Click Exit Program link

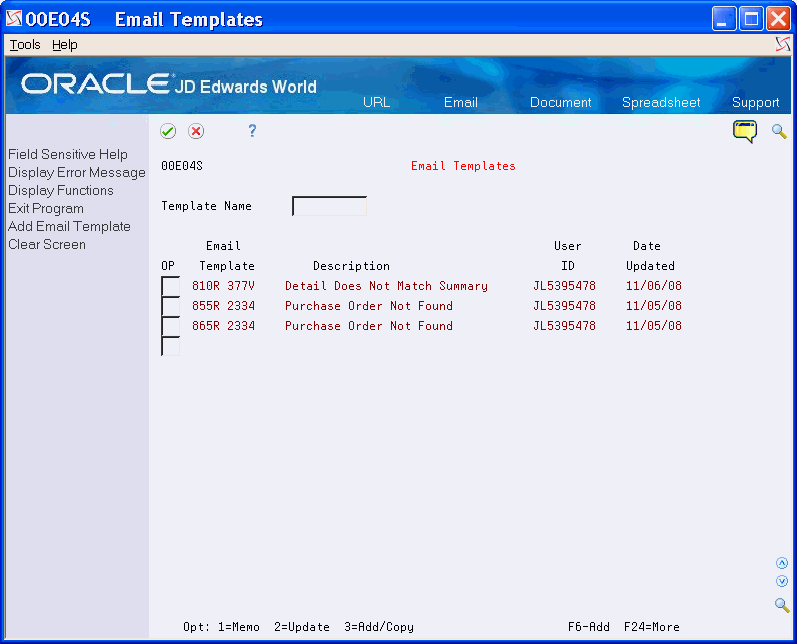tap(46, 208)
